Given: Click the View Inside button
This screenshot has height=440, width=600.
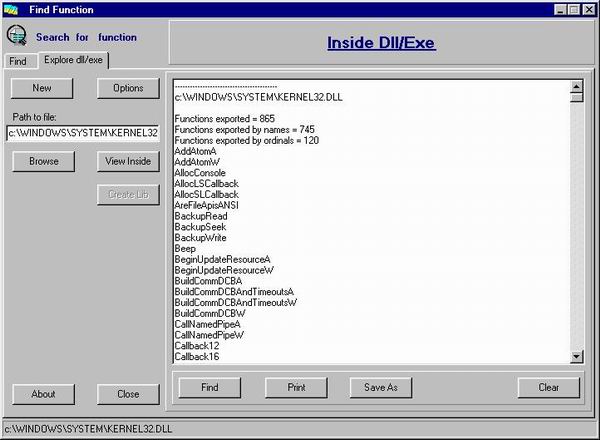Looking at the screenshot, I should (x=128, y=161).
